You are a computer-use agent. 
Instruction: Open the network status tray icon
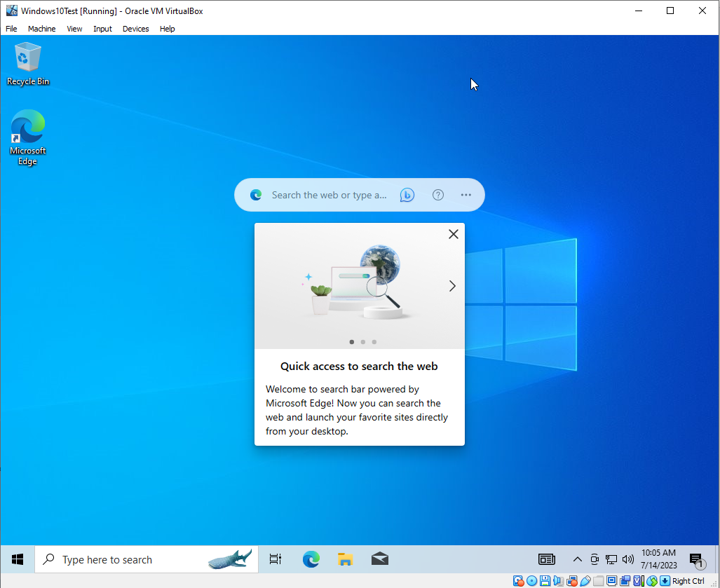pyautogui.click(x=611, y=559)
